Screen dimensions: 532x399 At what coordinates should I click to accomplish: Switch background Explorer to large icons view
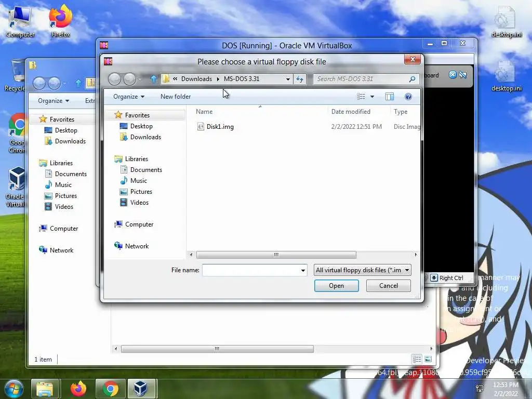point(428,359)
